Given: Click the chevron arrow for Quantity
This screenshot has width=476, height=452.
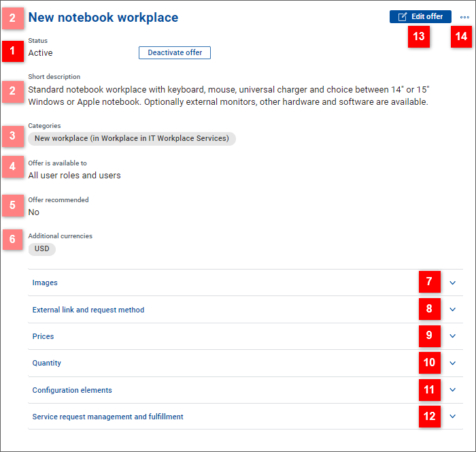Looking at the screenshot, I should tap(453, 363).
